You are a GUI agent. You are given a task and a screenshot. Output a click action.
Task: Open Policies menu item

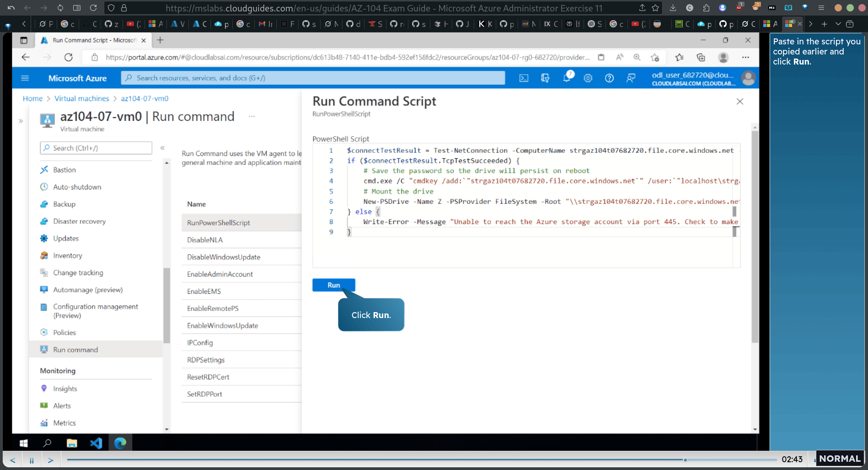click(64, 332)
